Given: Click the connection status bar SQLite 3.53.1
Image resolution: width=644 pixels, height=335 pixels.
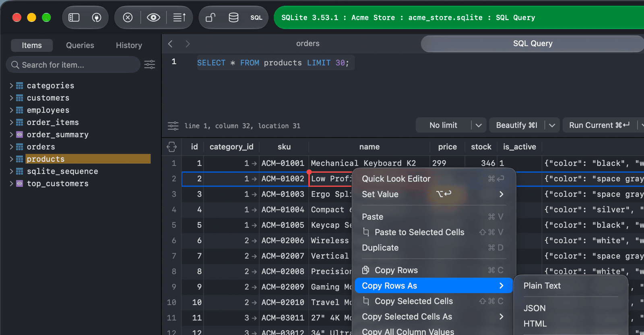Looking at the screenshot, I should pos(459,17).
